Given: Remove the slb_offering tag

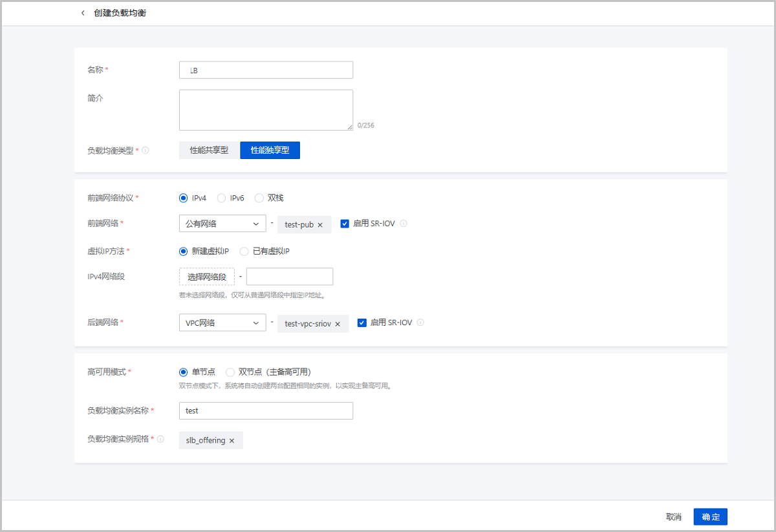Looking at the screenshot, I should (232, 441).
